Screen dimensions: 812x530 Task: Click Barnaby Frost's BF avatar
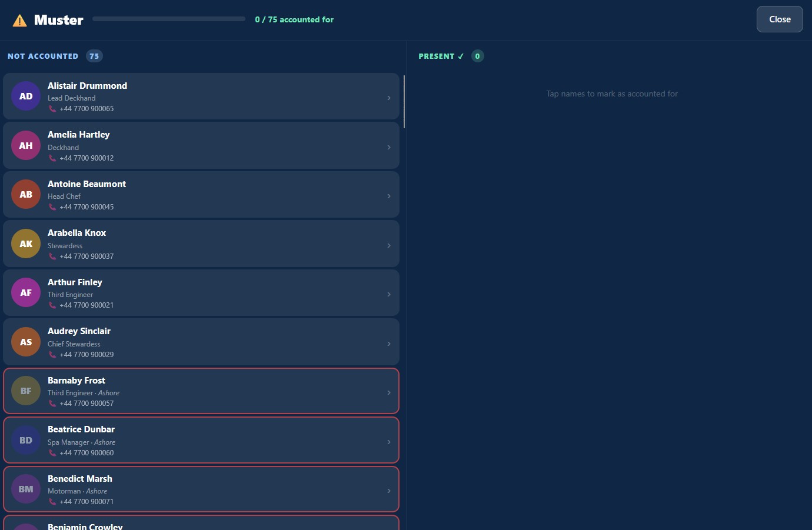tap(26, 391)
